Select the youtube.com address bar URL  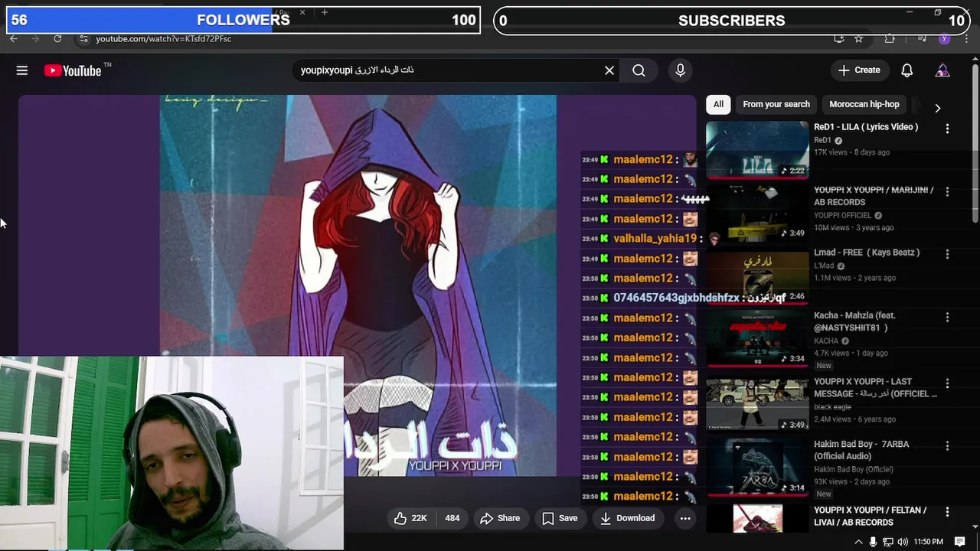pos(163,38)
